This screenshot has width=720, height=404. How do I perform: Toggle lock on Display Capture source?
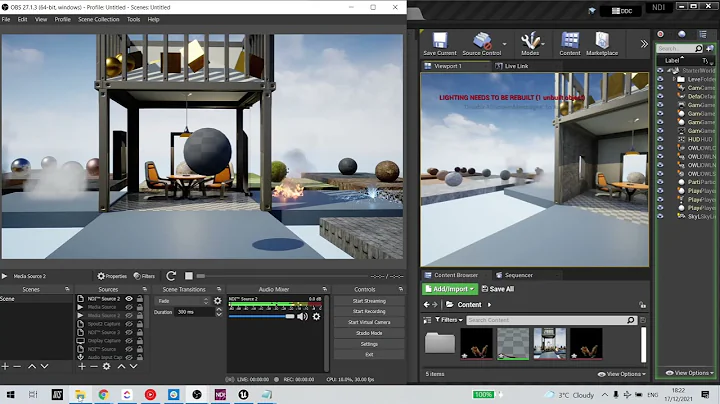tap(140, 341)
